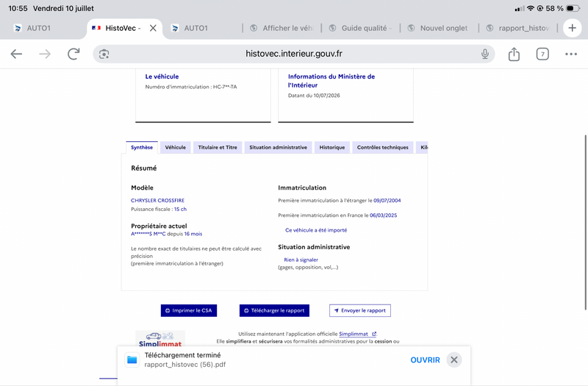Viewport: 588px width, 386px height.
Task: Dismiss the download finished banner
Action: [453, 360]
